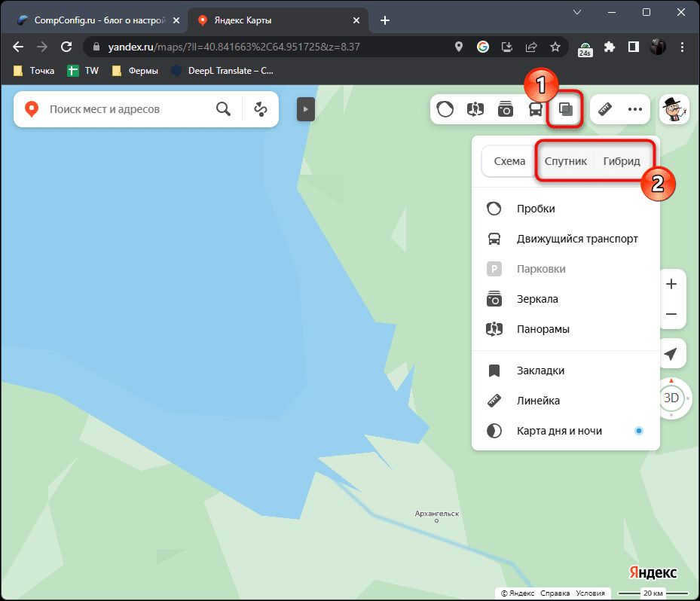Screen dimensions: 700x601
Task: Open the three-dots more menu
Action: click(634, 109)
